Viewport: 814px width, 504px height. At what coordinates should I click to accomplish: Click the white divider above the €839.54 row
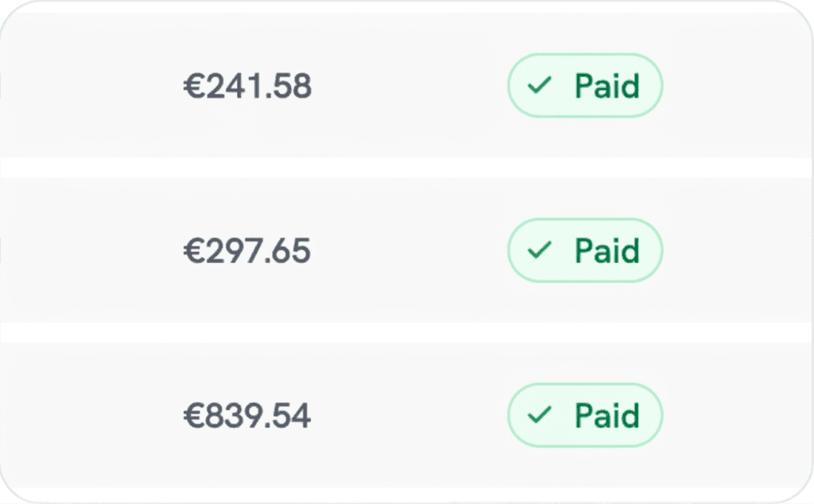(x=407, y=333)
